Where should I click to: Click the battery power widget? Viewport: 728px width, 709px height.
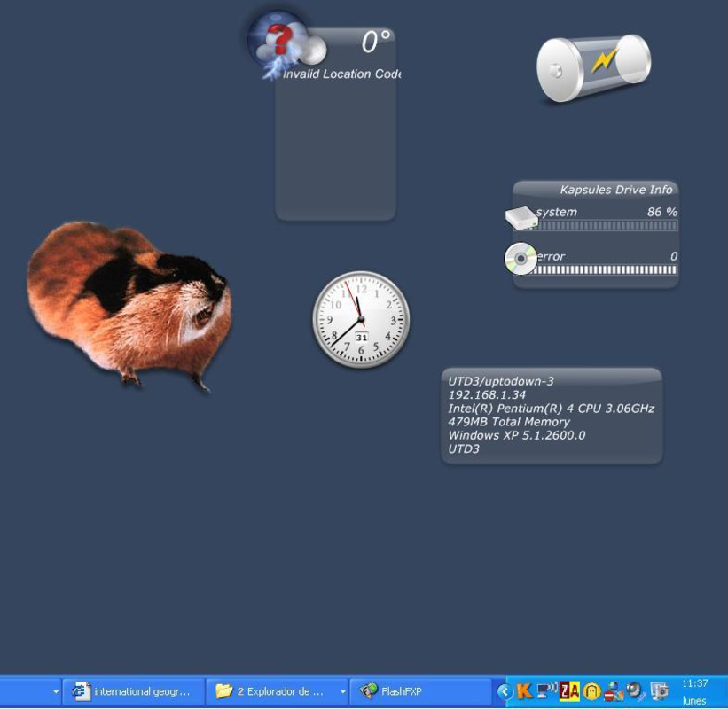(x=593, y=67)
